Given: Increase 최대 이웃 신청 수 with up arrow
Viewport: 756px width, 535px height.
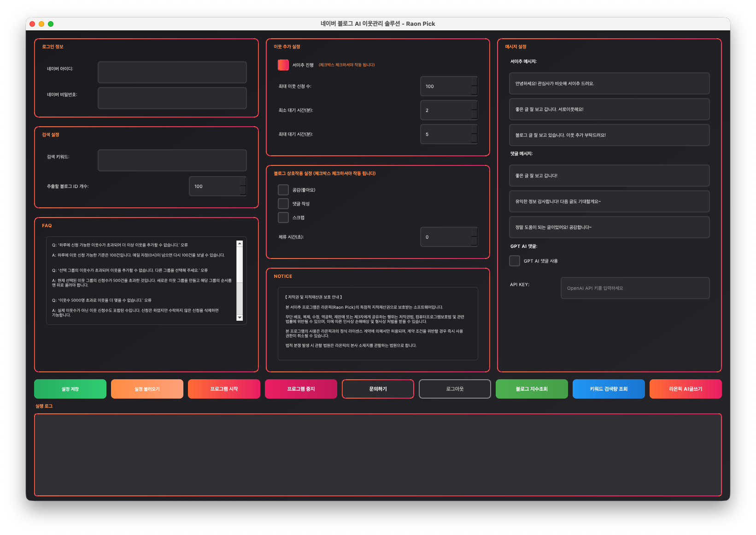Looking at the screenshot, I should point(475,82).
